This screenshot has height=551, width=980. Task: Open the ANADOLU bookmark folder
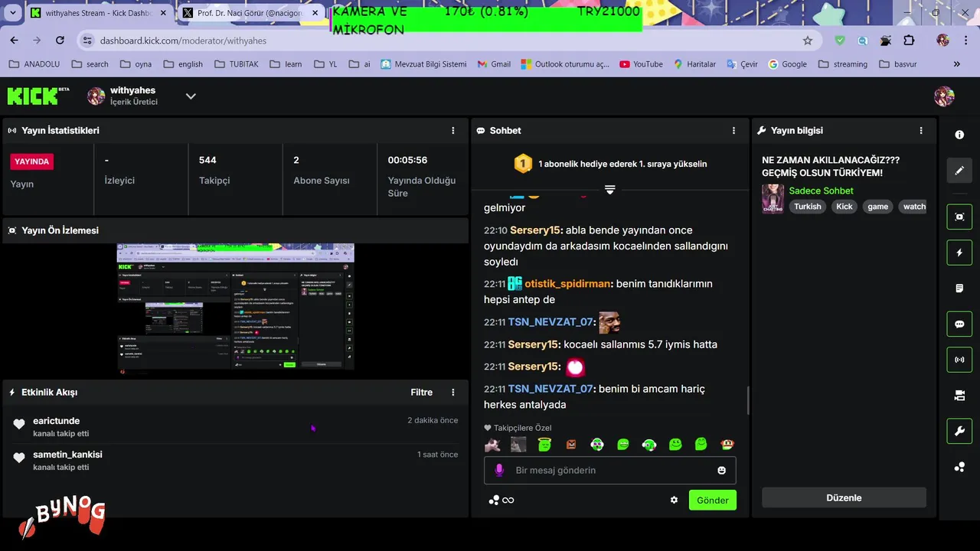coord(34,64)
